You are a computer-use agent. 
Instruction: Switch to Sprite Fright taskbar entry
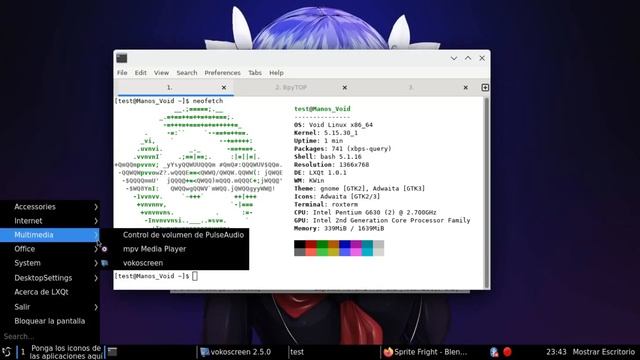[x=425, y=352]
